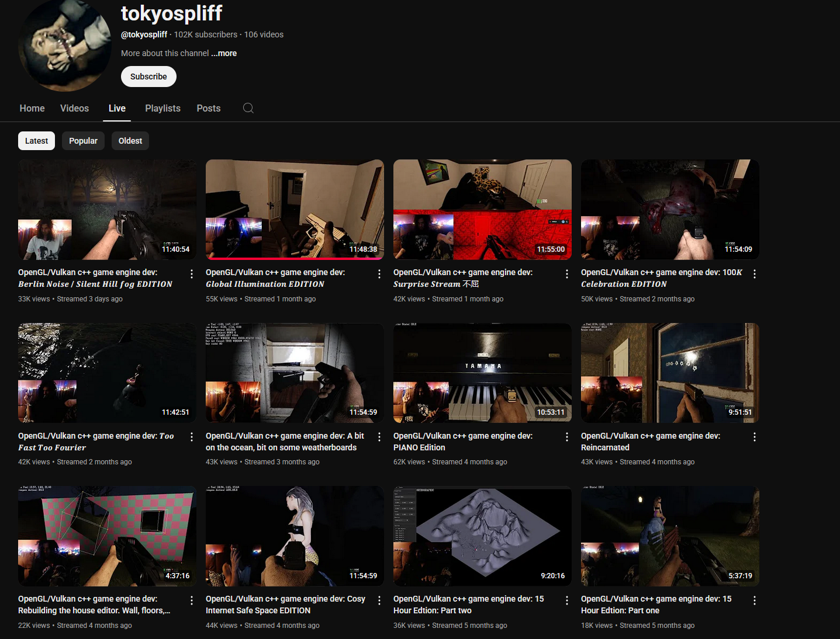Click the tokyospliff channel name heading
The height and width of the screenshot is (639, 840).
pyautogui.click(x=171, y=13)
